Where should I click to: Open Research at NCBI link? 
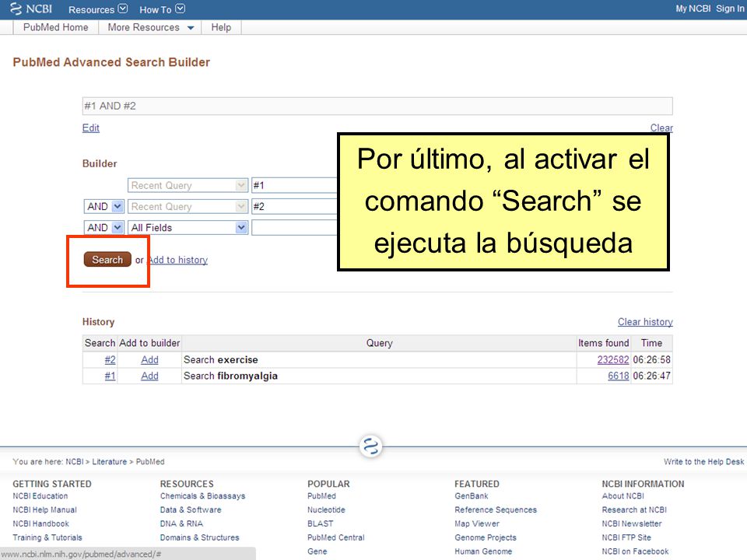pyautogui.click(x=634, y=510)
